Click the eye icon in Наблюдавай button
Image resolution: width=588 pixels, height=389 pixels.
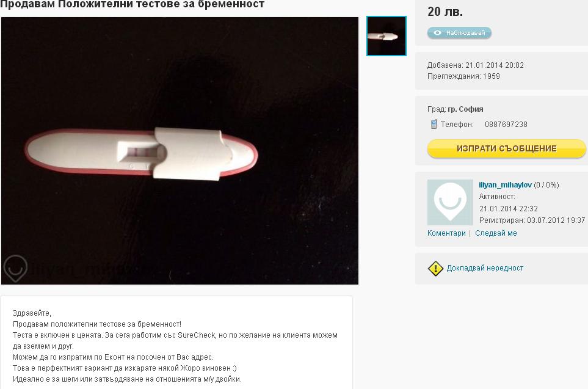[x=437, y=33]
